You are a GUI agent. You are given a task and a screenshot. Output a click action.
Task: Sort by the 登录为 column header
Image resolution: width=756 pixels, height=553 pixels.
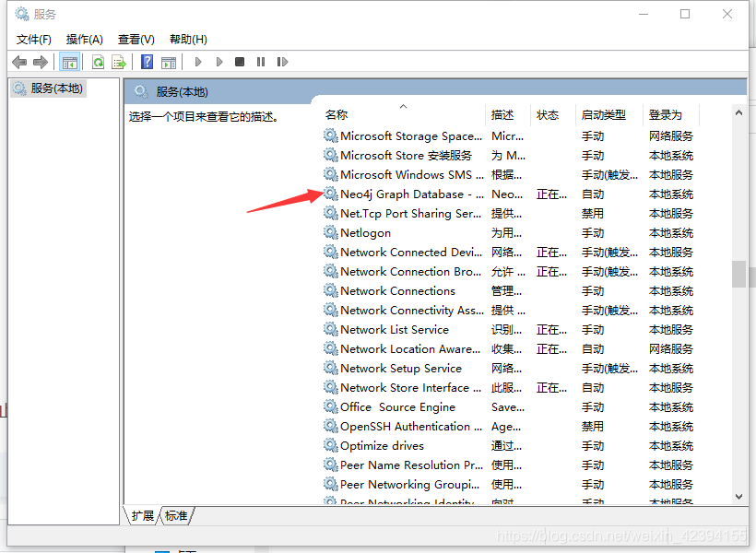tap(671, 114)
